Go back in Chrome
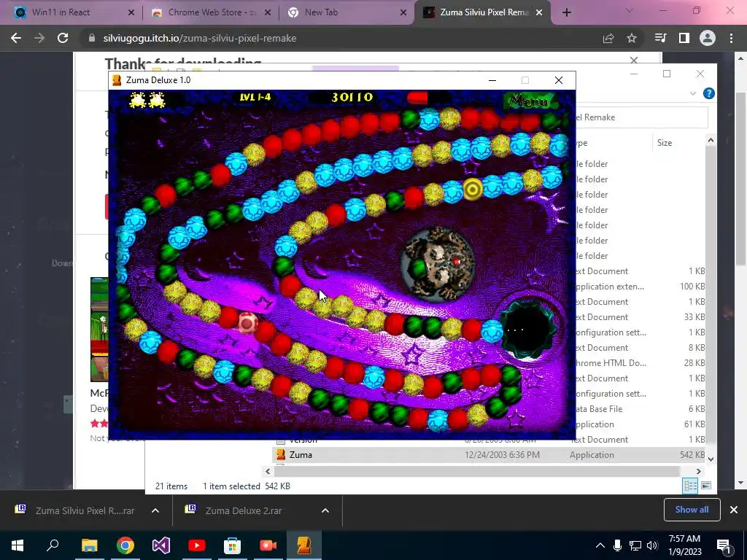747x560 pixels. pos(16,38)
